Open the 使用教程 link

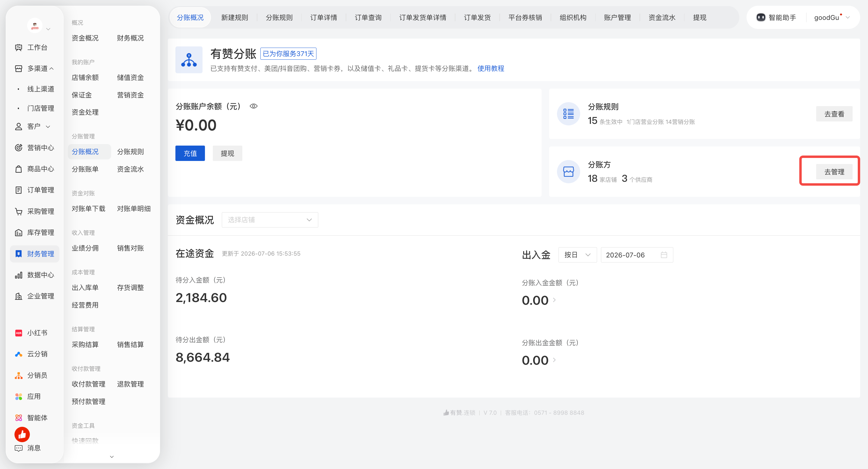[x=491, y=69]
